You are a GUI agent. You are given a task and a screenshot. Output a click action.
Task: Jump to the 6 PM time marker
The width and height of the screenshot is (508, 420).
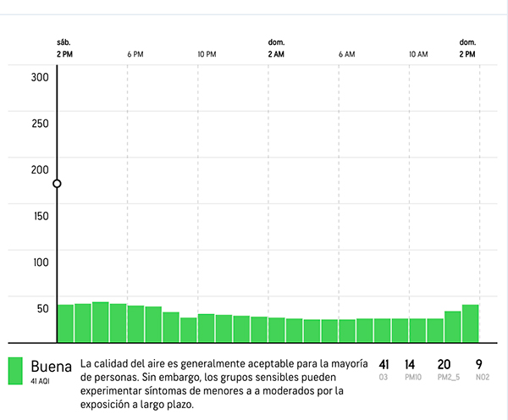[135, 54]
